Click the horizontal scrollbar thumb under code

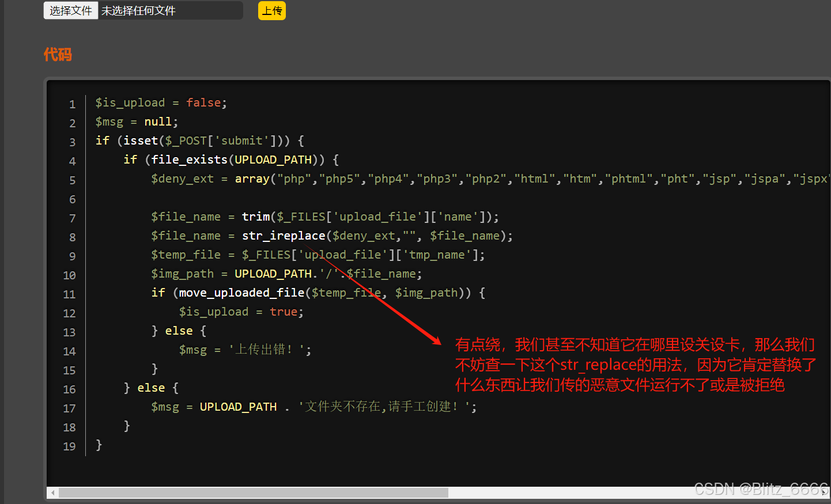point(254,492)
